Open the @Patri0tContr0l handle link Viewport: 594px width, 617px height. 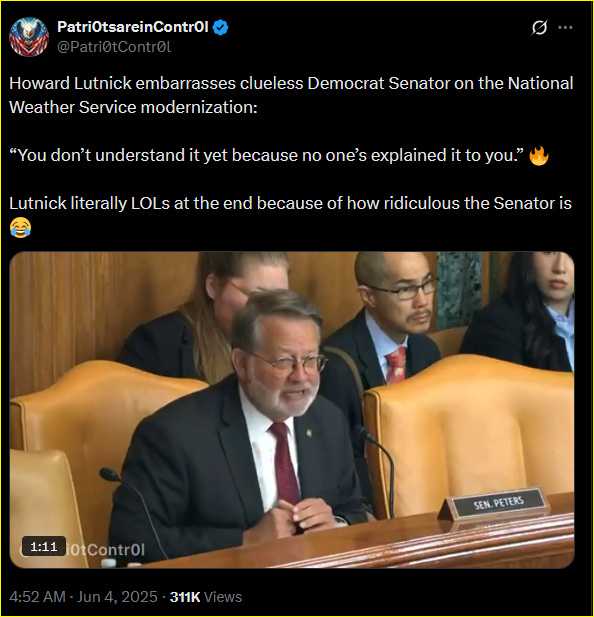[x=114, y=47]
